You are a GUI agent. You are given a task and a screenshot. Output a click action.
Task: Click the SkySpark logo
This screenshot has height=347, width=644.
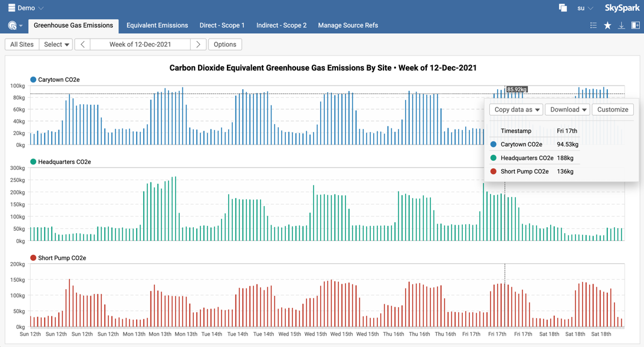pos(622,8)
